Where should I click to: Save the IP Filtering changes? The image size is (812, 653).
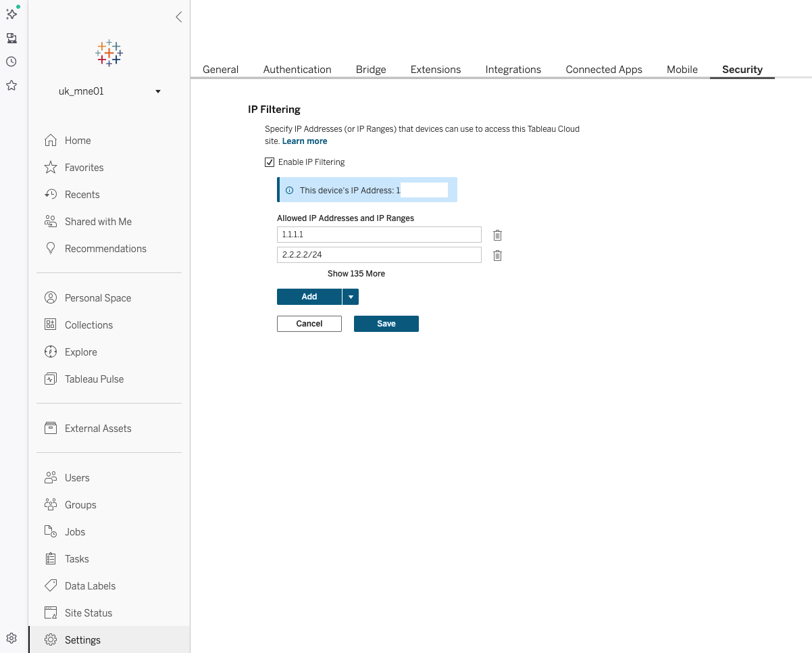pyautogui.click(x=386, y=323)
